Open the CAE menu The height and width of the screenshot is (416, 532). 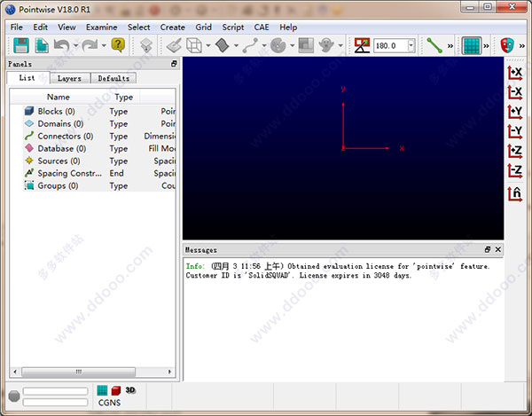coord(262,27)
